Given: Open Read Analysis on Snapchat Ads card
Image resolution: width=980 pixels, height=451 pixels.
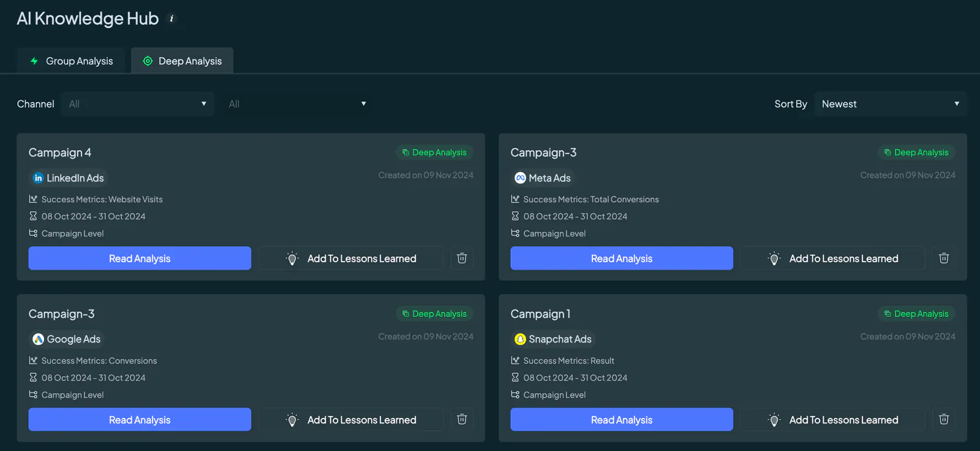Looking at the screenshot, I should (622, 419).
